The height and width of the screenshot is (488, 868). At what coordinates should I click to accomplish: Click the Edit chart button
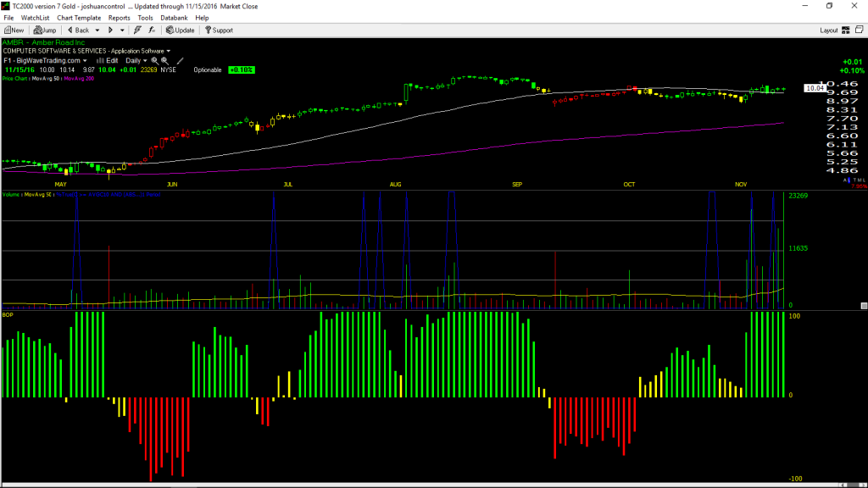click(x=108, y=61)
